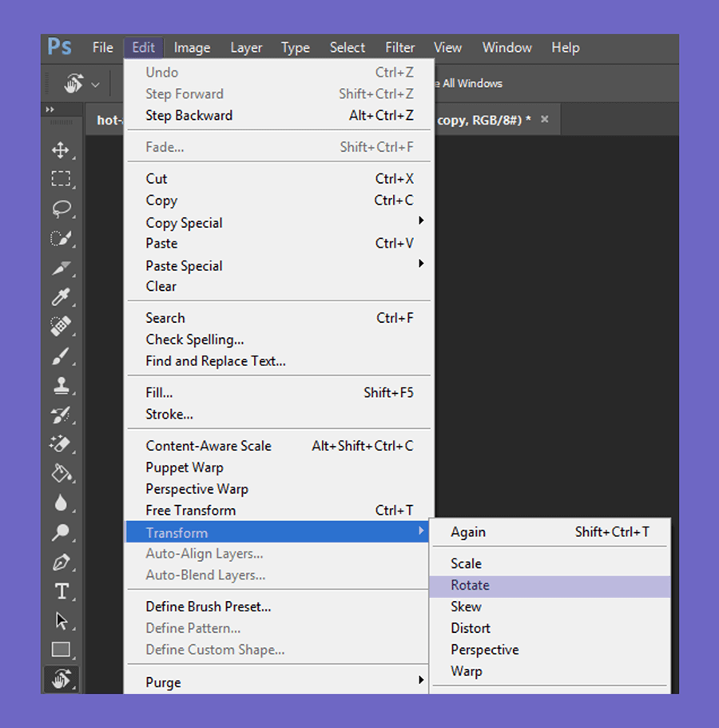This screenshot has height=728, width=719.
Task: Select the Rotate View tool in toolbox
Action: [61, 679]
